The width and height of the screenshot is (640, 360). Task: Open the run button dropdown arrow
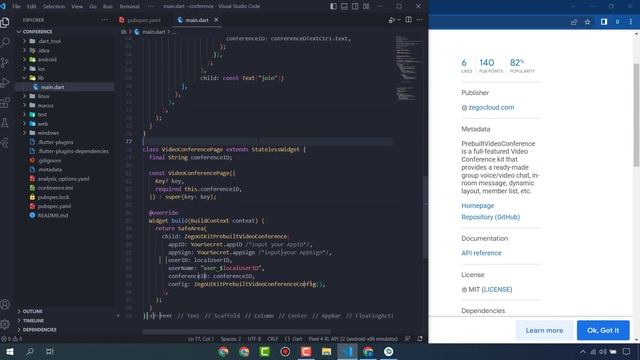point(399,20)
